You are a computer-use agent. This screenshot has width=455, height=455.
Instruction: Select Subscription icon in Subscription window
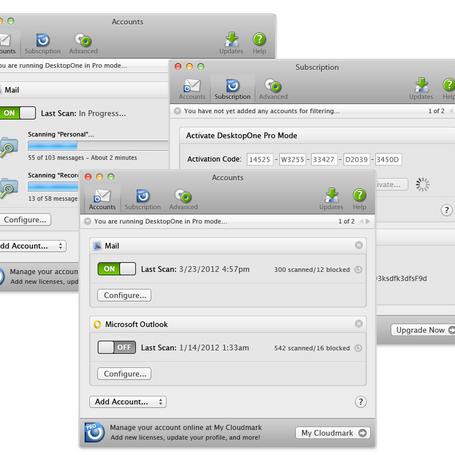coord(232,89)
